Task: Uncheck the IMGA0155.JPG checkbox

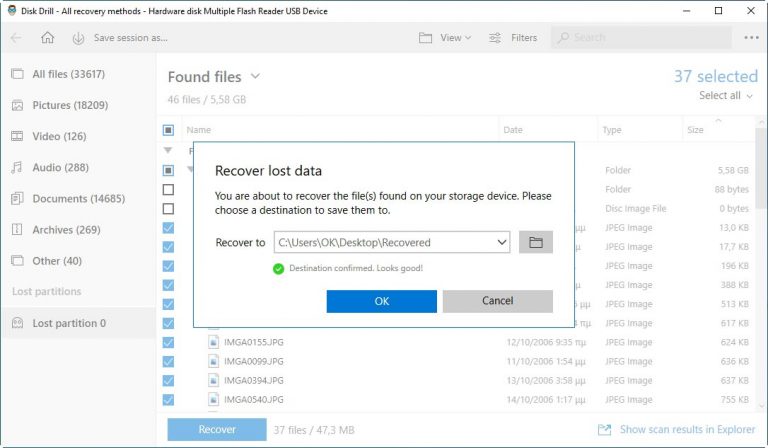Action: pyautogui.click(x=168, y=342)
